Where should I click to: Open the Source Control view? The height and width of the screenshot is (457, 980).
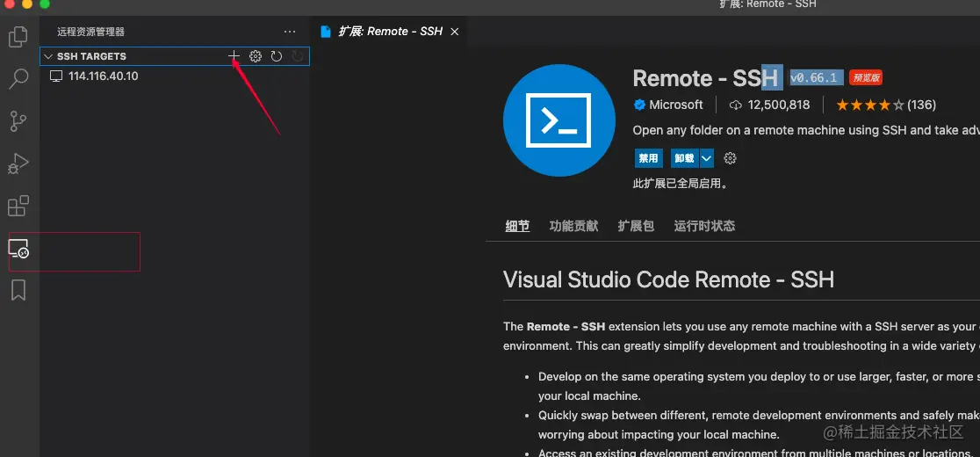pos(18,121)
